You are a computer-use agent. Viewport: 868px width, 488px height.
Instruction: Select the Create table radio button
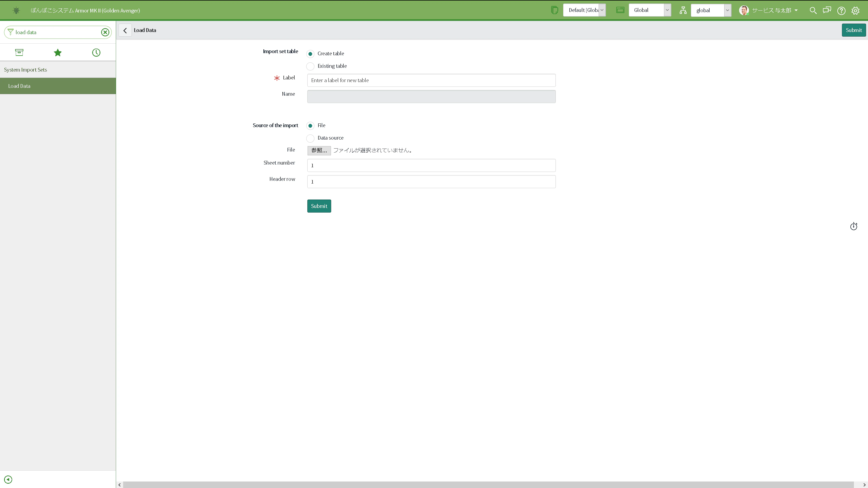310,54
